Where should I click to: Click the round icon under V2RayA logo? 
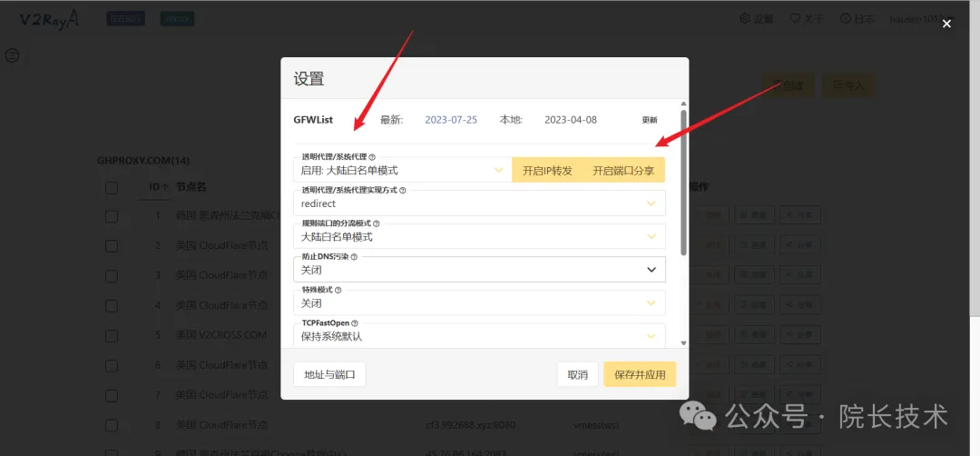[13, 55]
